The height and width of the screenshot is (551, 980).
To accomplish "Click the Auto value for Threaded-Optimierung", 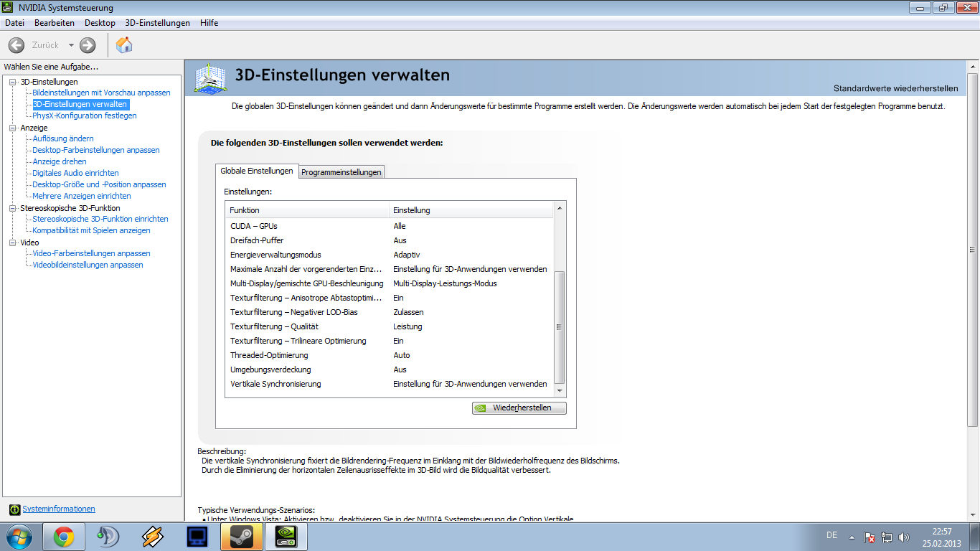I will point(402,355).
